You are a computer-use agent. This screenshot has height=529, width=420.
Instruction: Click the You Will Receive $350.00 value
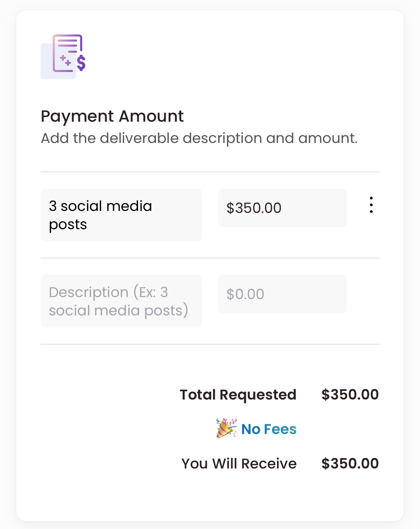tap(350, 463)
